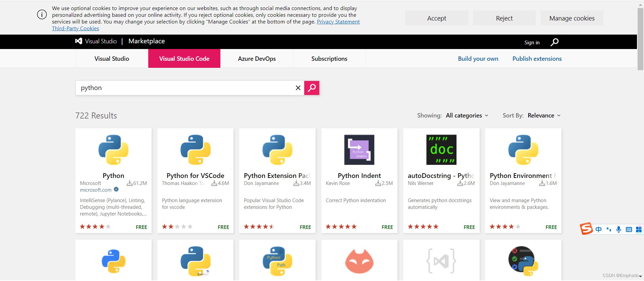Click the Sogou microphone voice input icon
Image resolution: width=644 pixels, height=281 pixels.
(619, 229)
